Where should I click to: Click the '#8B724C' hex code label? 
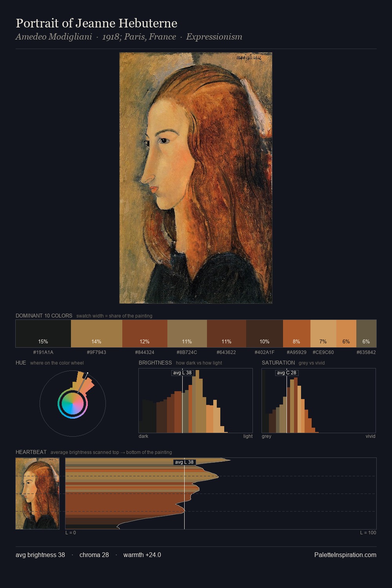coord(187,352)
